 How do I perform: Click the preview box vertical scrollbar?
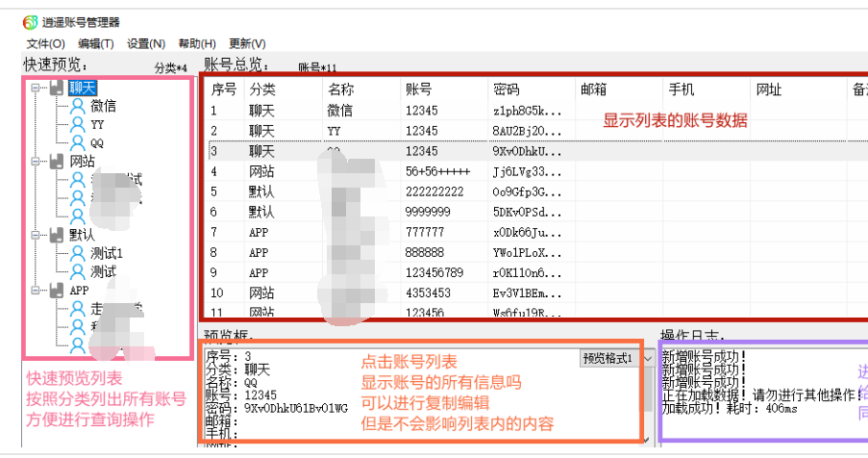646,394
